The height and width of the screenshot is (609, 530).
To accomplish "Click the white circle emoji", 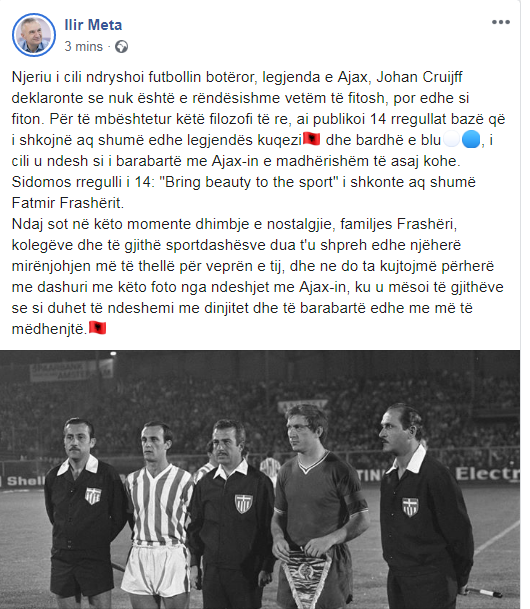I will click(x=451, y=139).
